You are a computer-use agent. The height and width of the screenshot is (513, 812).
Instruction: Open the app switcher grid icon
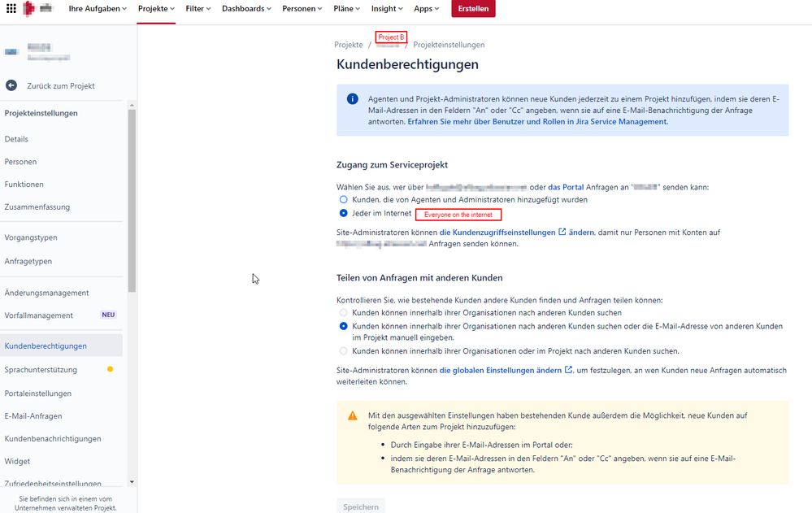(11, 8)
